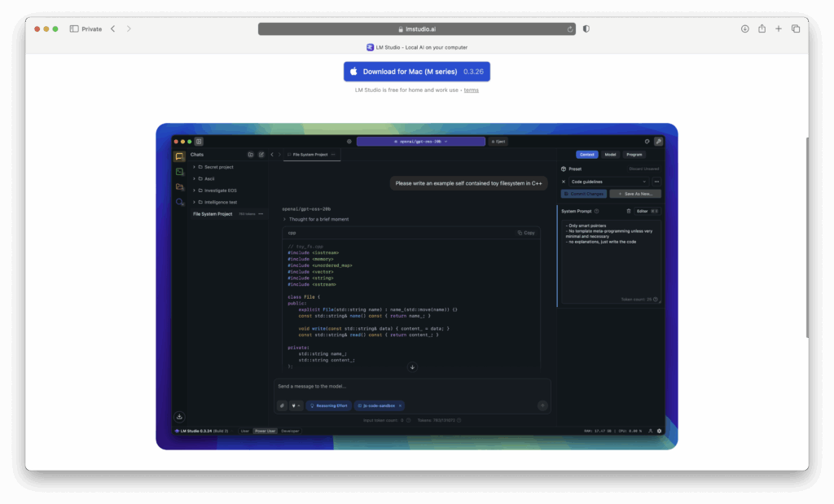This screenshot has height=504, width=834.
Task: Click Safari's Share icon
Action: click(x=762, y=28)
